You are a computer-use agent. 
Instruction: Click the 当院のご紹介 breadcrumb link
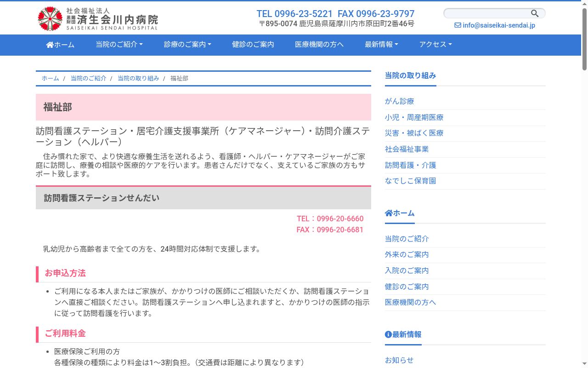pos(88,78)
